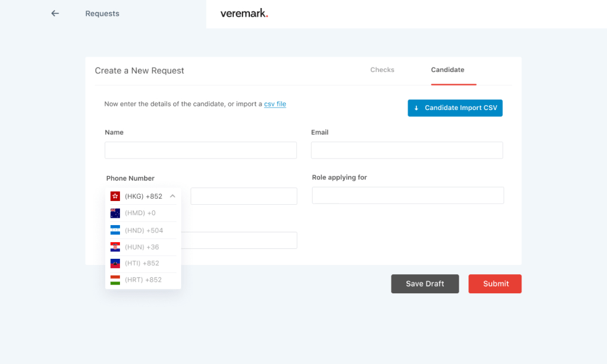Choose (HUN) +36 from list
The width and height of the screenshot is (607, 364).
[142, 247]
